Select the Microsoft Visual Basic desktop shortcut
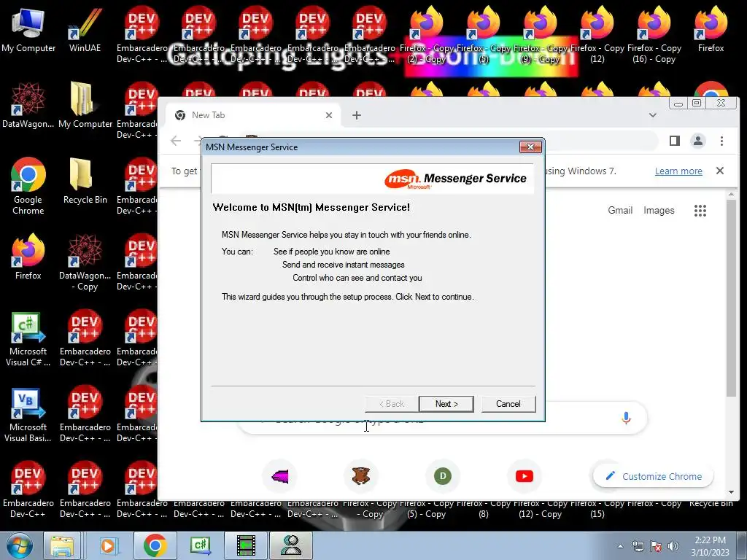This screenshot has width=747, height=560. 28,415
